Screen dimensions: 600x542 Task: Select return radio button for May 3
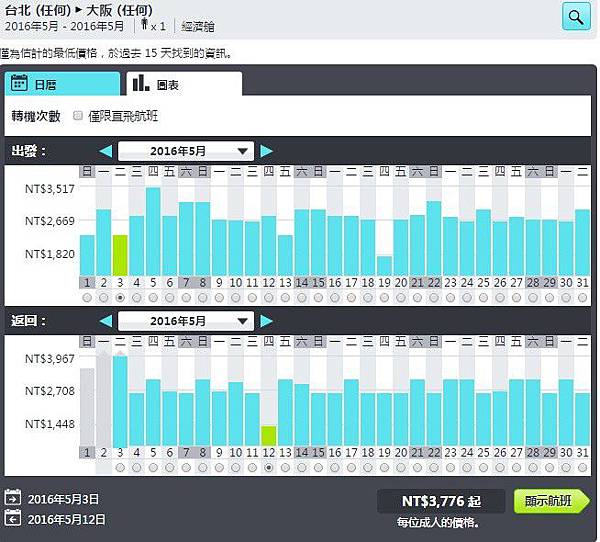click(120, 467)
